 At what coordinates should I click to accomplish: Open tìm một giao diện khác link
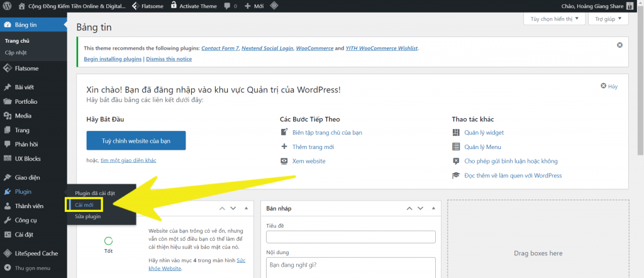(128, 160)
